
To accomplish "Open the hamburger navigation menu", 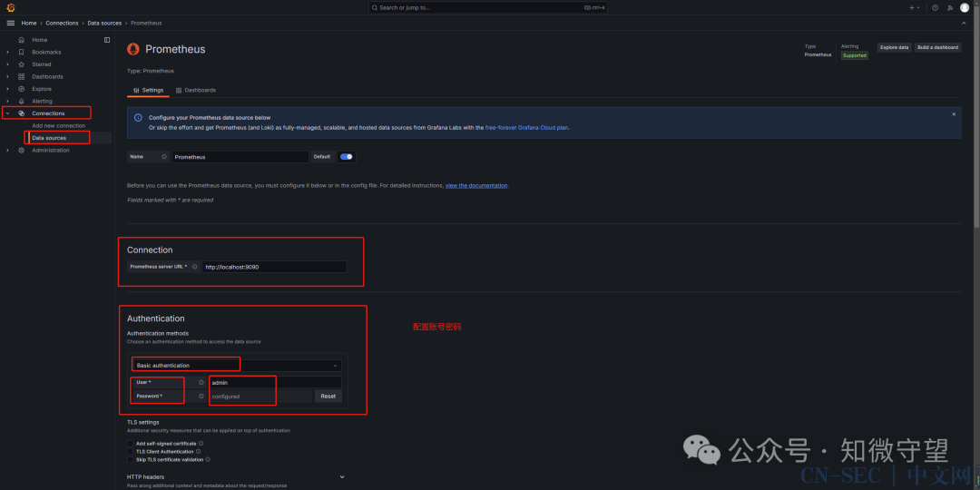I will tap(11, 23).
